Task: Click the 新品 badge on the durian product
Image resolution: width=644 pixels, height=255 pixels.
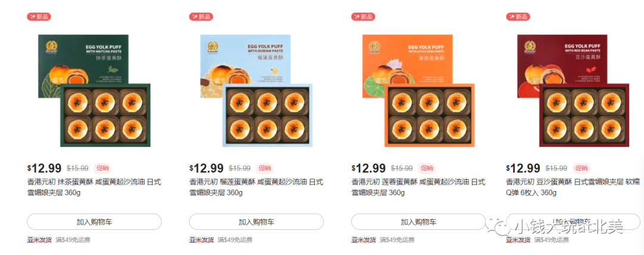Action: pyautogui.click(x=202, y=17)
